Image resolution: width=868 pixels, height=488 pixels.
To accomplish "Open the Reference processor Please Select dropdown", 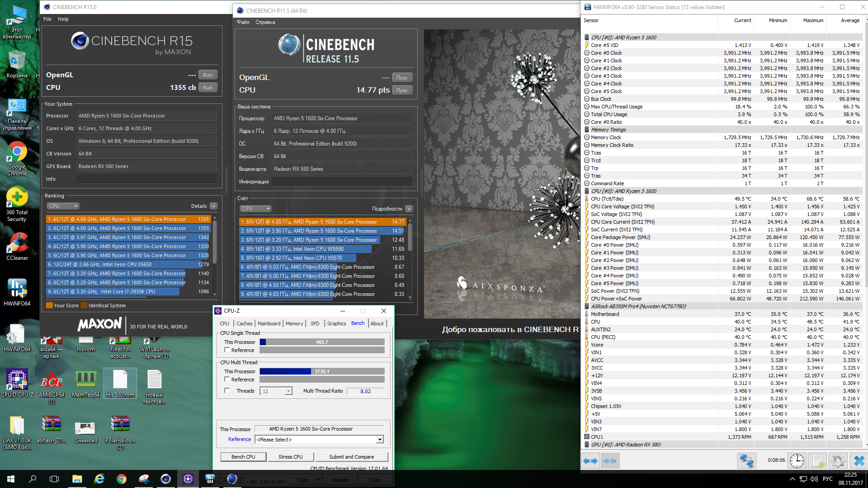I will pyautogui.click(x=380, y=440).
